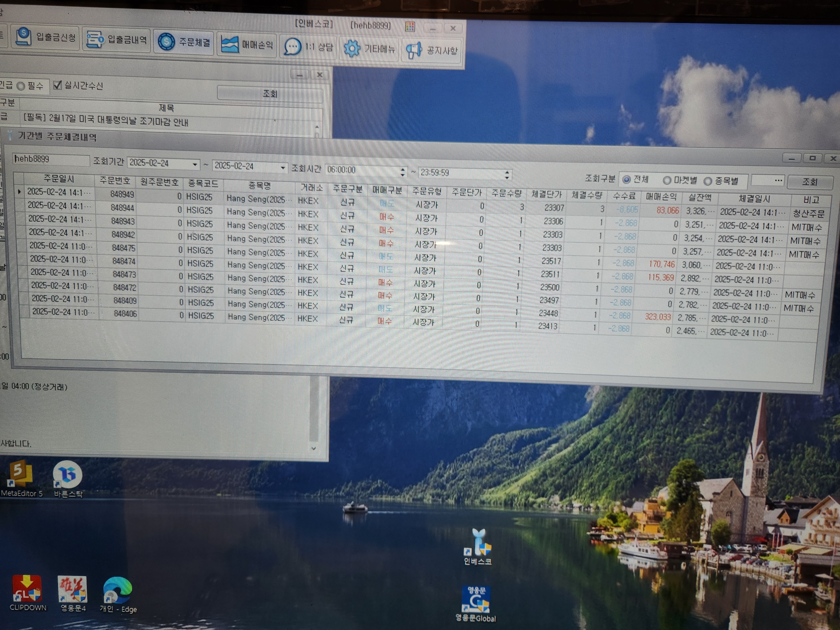Open the 입출금신청 deposit request toolbar button
The height and width of the screenshot is (630, 840).
point(45,37)
